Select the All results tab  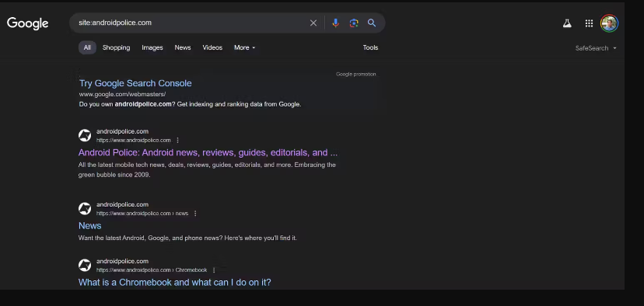(x=87, y=47)
